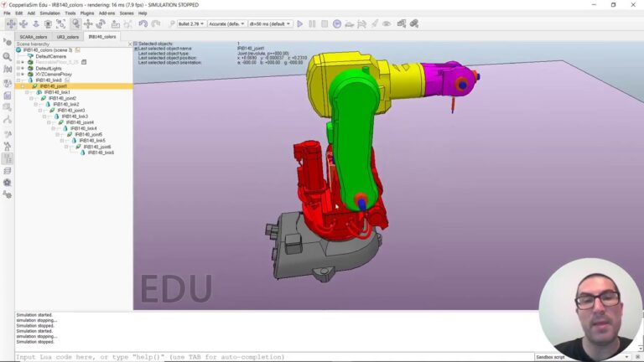Expand the DefaultLights tree node

pyautogui.click(x=18, y=69)
